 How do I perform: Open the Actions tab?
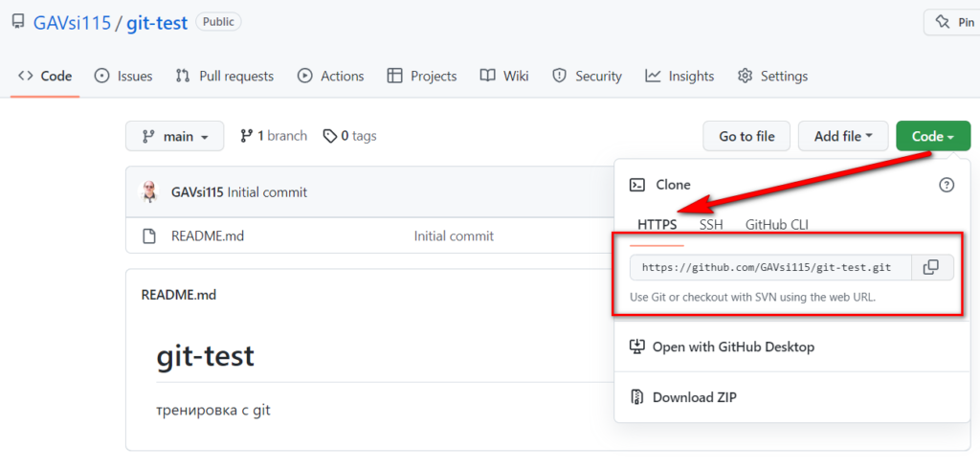330,77
